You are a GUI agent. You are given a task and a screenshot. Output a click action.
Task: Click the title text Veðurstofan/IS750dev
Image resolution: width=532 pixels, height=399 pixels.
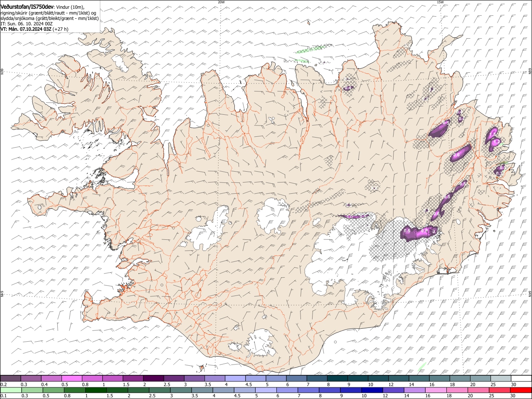point(27,7)
